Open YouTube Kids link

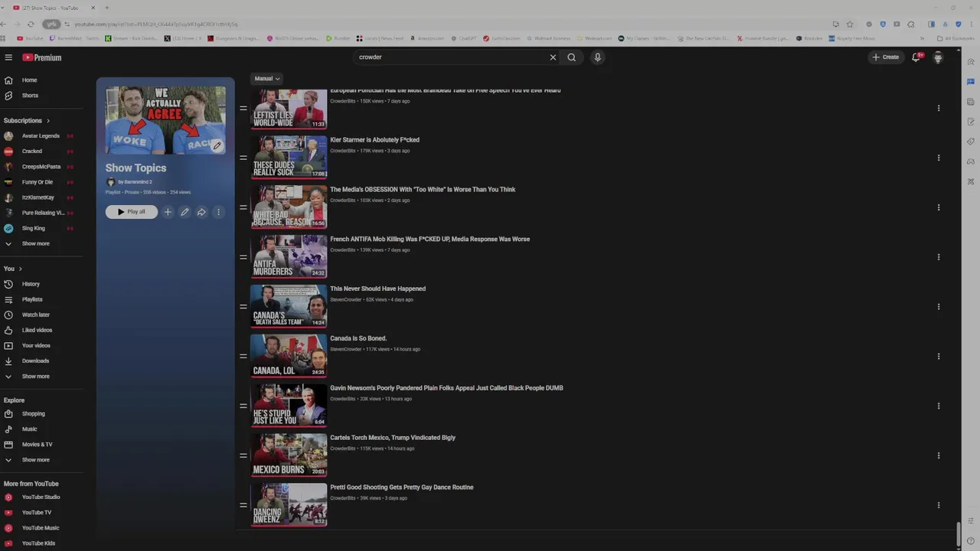(38, 543)
